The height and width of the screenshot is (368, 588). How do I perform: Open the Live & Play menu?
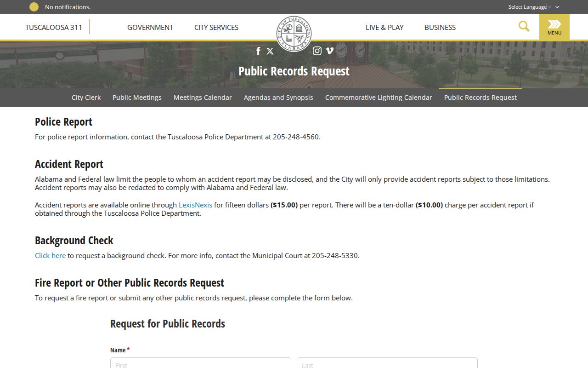pos(384,27)
